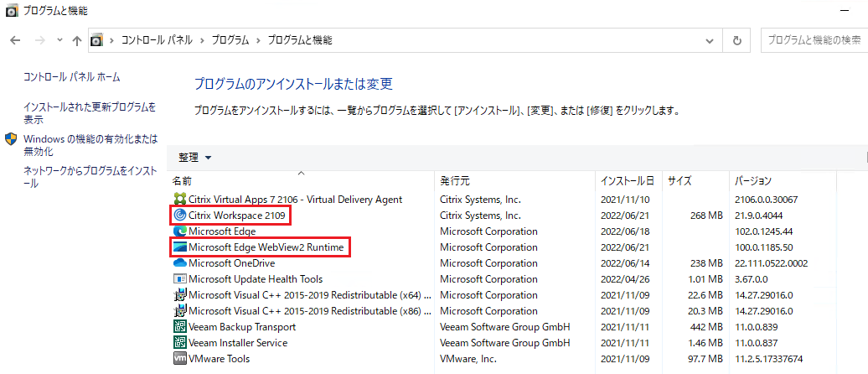Screen dimensions: 868x374
Task: Click the 442 MB size cell
Action: (705, 327)
